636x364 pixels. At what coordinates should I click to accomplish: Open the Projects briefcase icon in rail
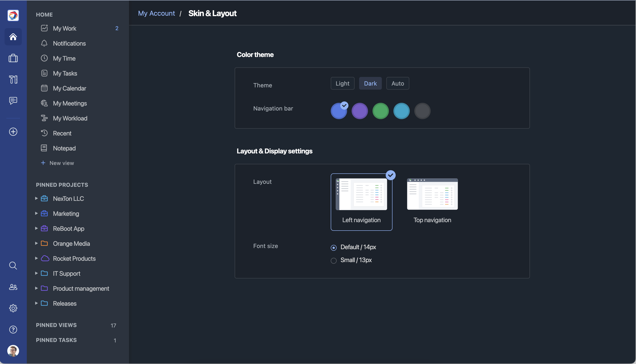13,58
